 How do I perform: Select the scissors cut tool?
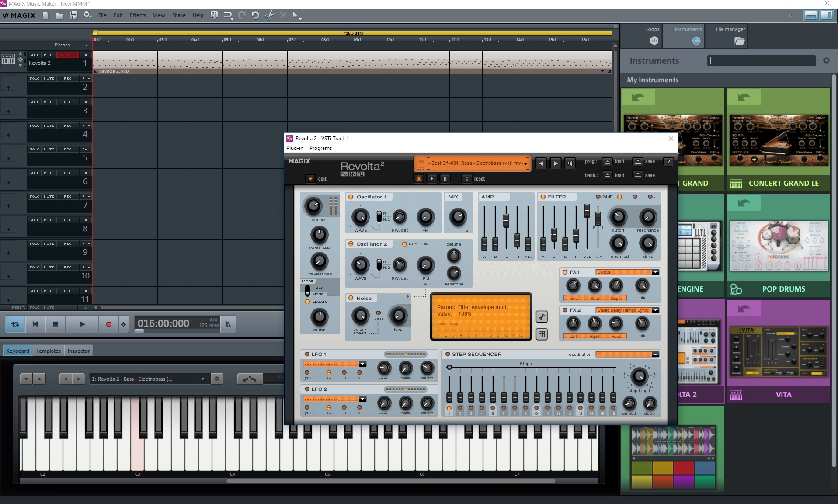tap(270, 15)
